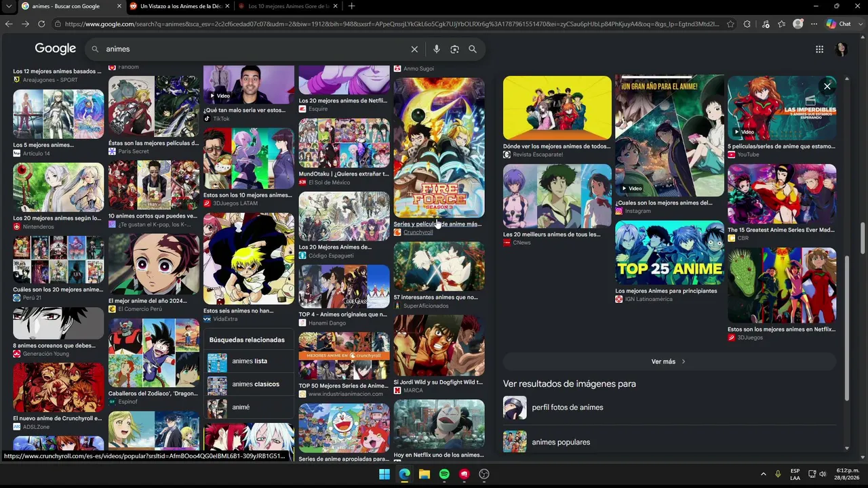Screen dimensions: 868x488
Task: Open Spotify from the taskbar
Action: click(x=444, y=474)
